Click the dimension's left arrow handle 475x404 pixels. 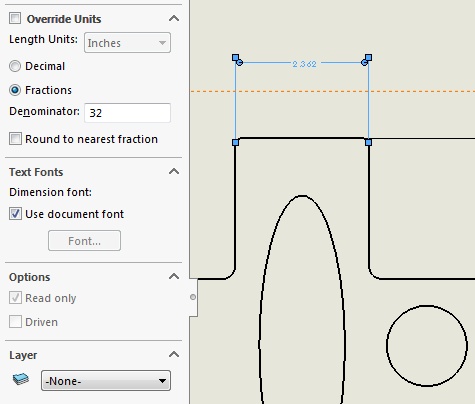click(x=239, y=62)
